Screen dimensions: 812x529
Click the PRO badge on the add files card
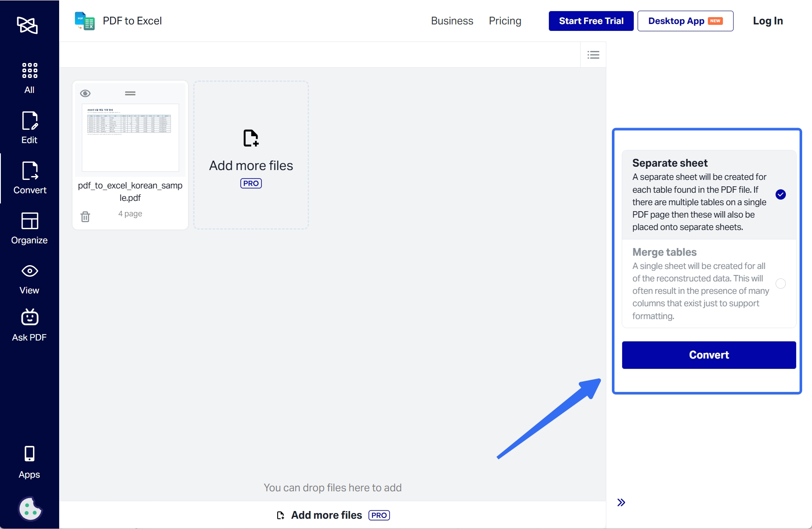(251, 183)
